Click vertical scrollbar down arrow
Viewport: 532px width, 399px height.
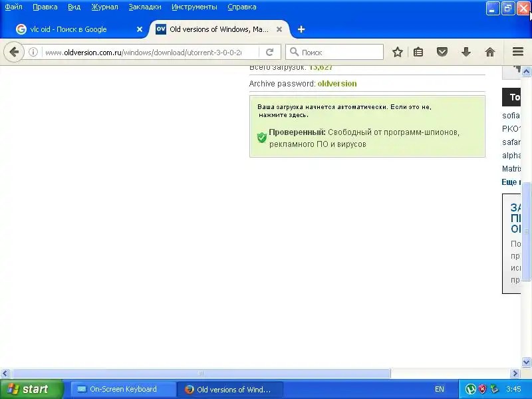[526, 362]
